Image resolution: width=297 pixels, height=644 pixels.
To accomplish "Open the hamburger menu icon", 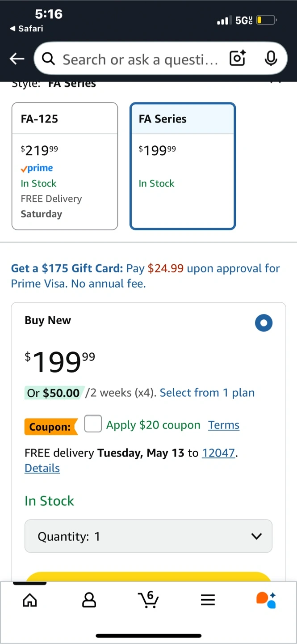I will point(208,600).
